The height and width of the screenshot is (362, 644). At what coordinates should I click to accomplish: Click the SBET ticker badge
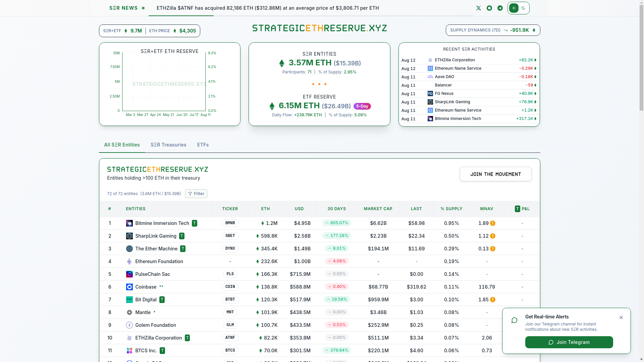[230, 236]
